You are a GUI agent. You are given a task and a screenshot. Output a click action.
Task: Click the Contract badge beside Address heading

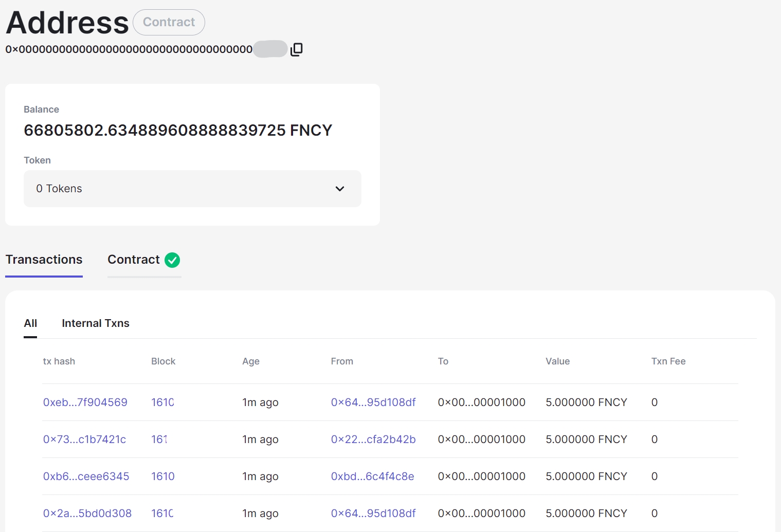pos(169,23)
